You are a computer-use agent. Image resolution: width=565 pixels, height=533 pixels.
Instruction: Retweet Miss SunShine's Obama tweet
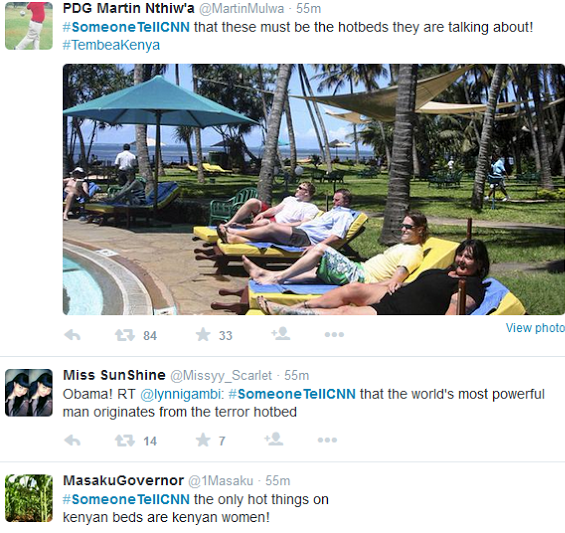(125, 440)
